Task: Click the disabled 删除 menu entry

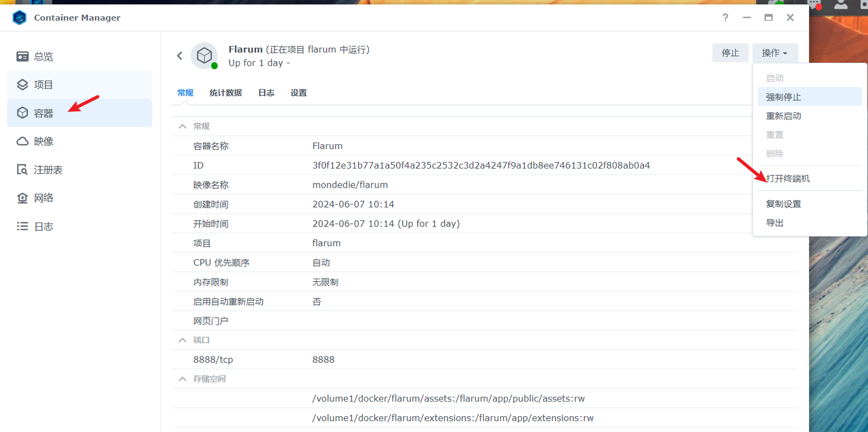Action: click(x=809, y=153)
